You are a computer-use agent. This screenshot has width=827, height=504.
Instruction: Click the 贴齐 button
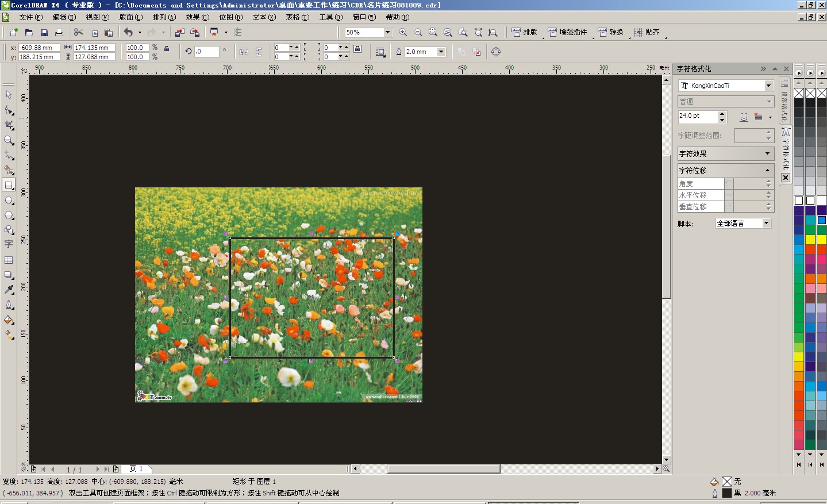pos(647,32)
